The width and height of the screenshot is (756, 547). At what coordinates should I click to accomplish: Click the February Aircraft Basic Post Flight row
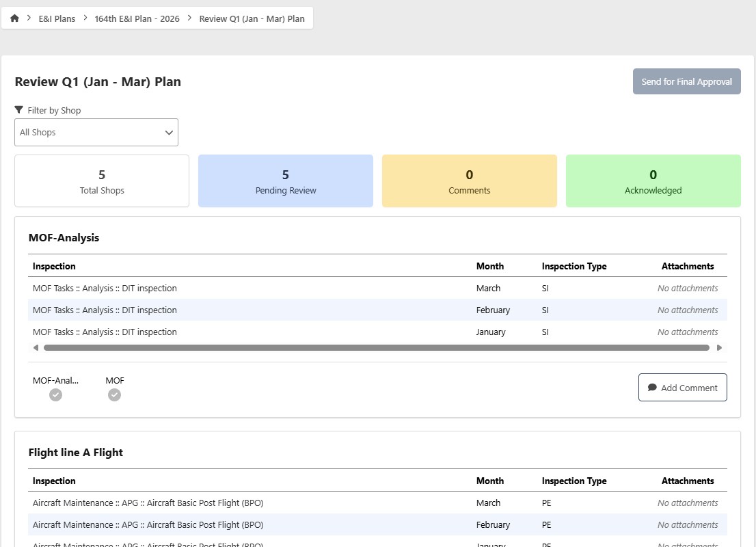point(377,525)
